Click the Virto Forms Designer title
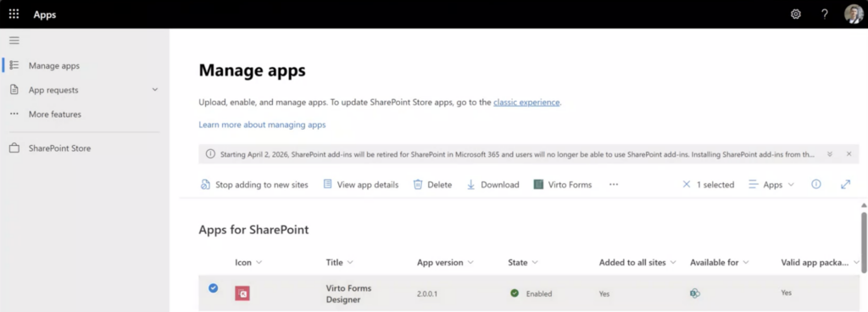 pyautogui.click(x=348, y=293)
